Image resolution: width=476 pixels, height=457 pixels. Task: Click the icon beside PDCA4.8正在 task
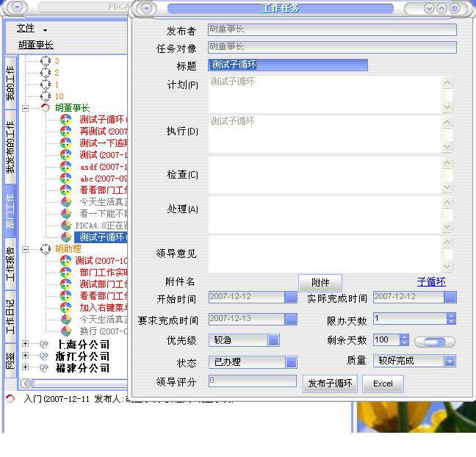coord(65,226)
